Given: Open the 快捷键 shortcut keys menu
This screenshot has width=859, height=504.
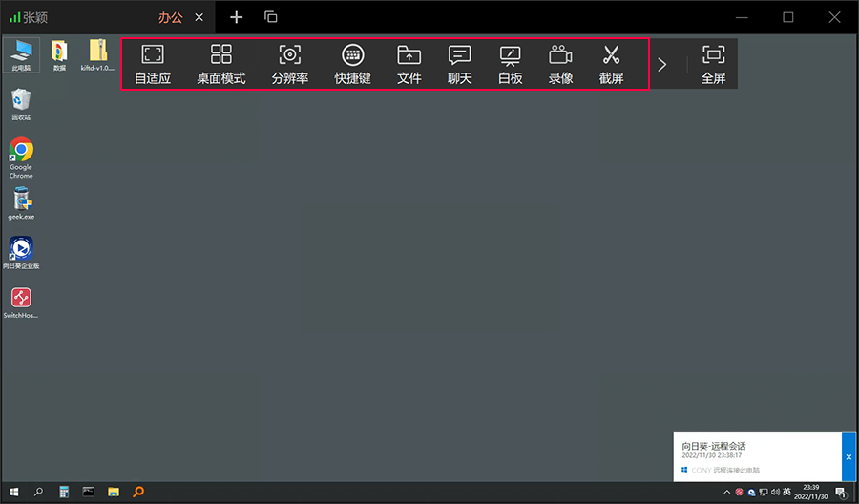Looking at the screenshot, I should tap(353, 65).
